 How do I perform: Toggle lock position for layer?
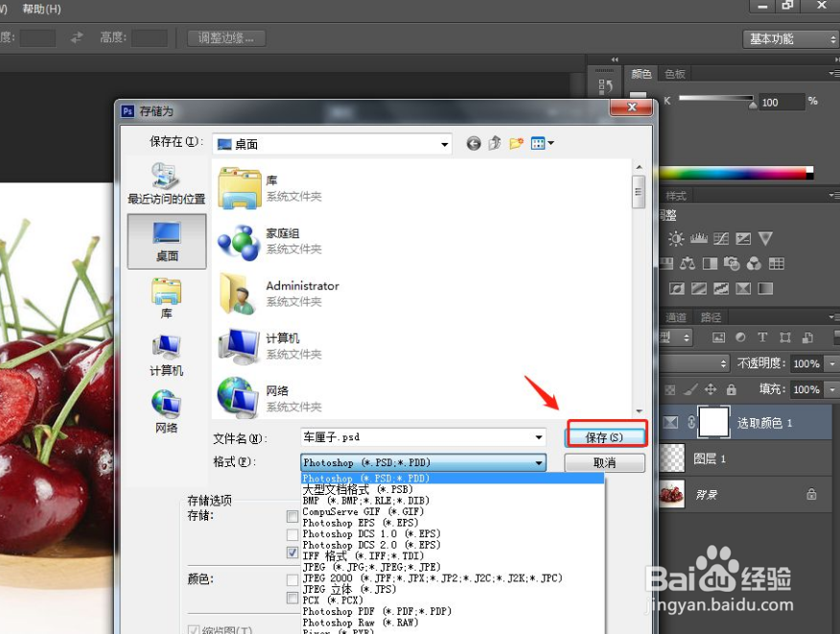711,389
